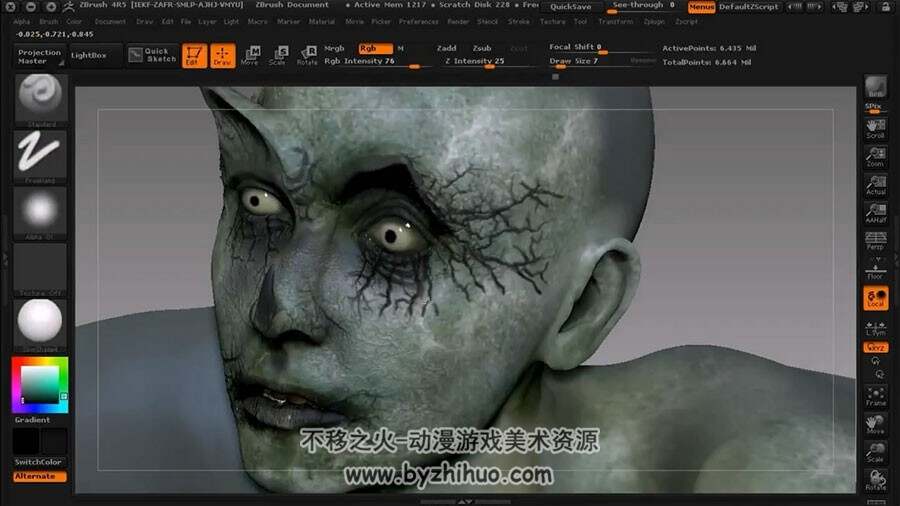Image resolution: width=900 pixels, height=506 pixels.
Task: Click the Rotate view icon in right shelf
Action: 875,480
